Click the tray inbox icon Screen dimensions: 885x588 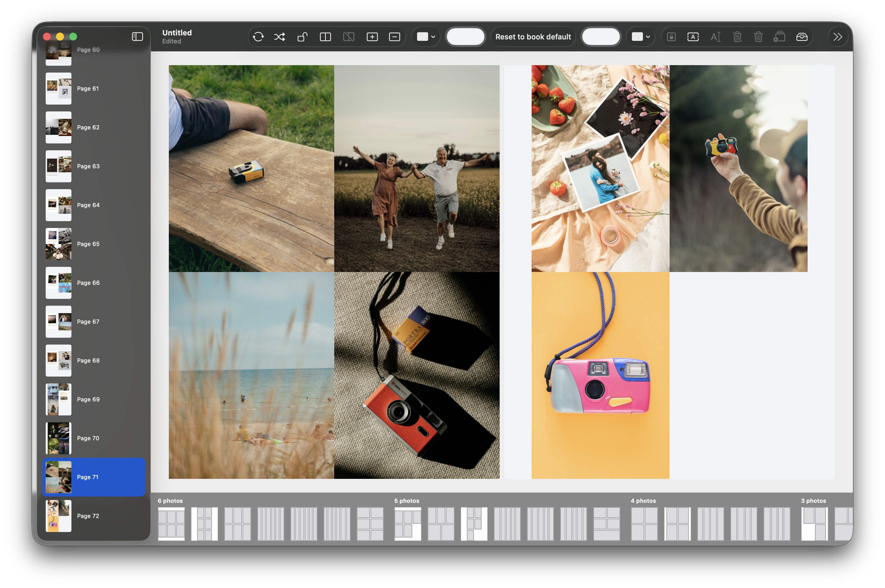pos(802,37)
